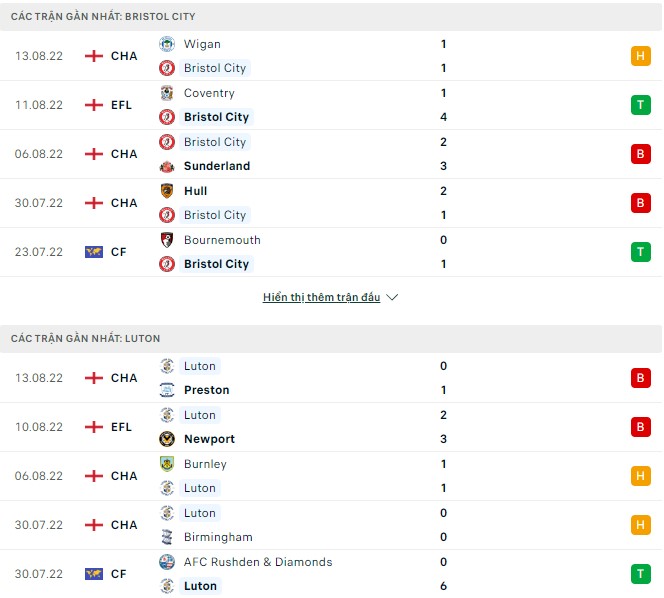664x598 pixels.
Task: Click the red B badge for Luton–Preston match
Action: click(x=640, y=378)
